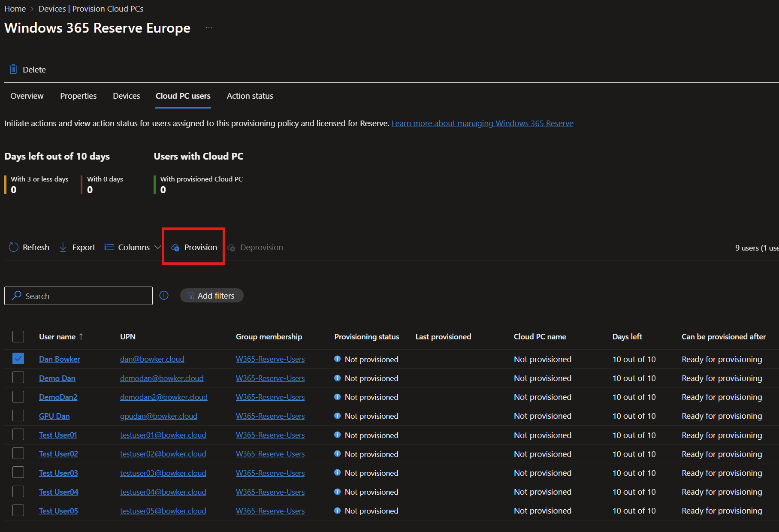This screenshot has height=532, width=779.
Task: Open W365-Reserve-Users group for Test User01
Action: point(270,435)
